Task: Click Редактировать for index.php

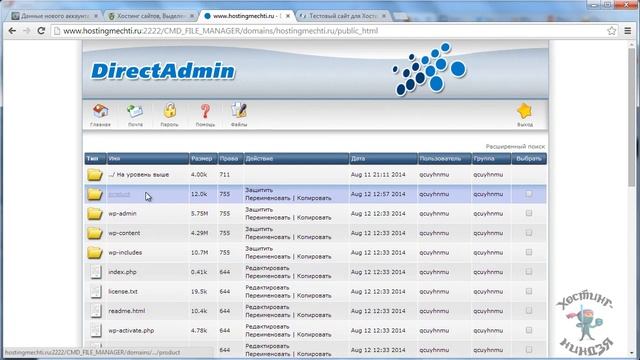Action: pyautogui.click(x=267, y=268)
